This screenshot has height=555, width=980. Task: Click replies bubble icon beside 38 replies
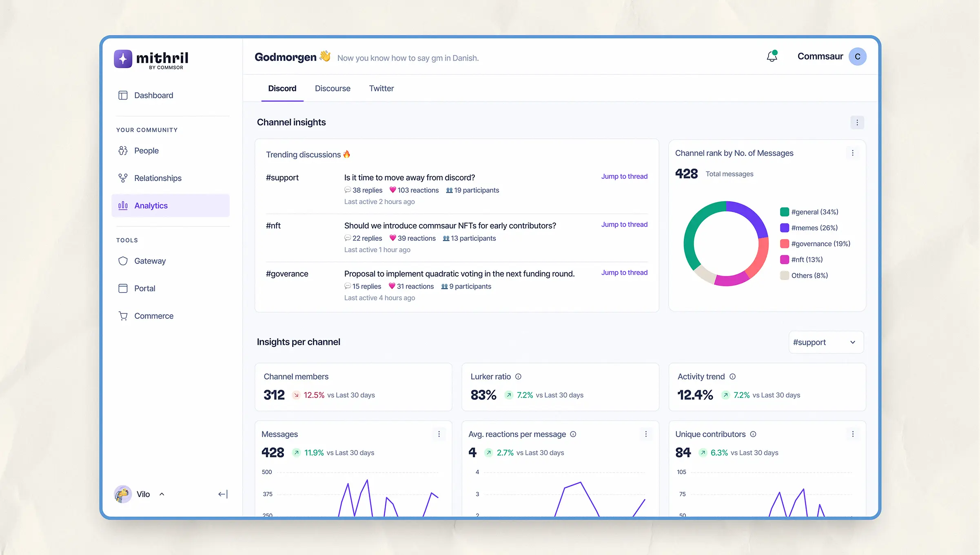348,190
